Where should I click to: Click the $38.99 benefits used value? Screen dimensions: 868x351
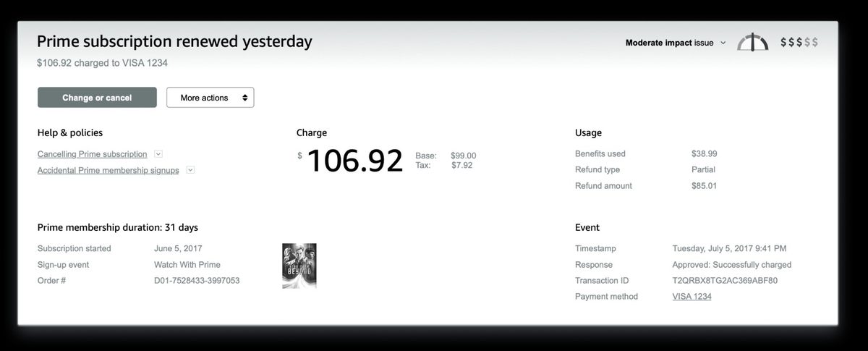(704, 153)
